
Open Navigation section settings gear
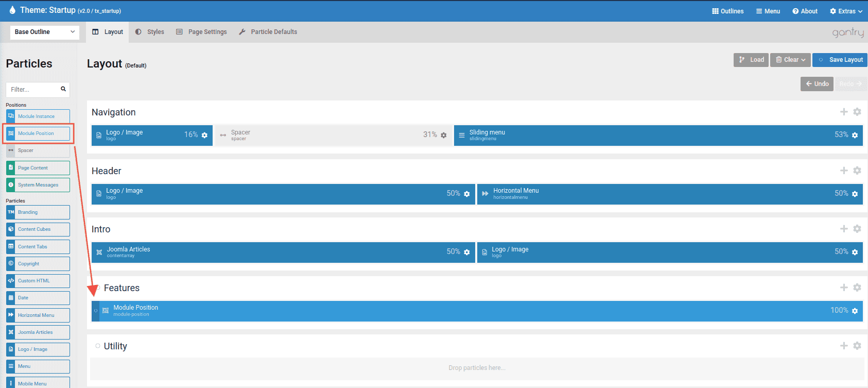tap(857, 112)
